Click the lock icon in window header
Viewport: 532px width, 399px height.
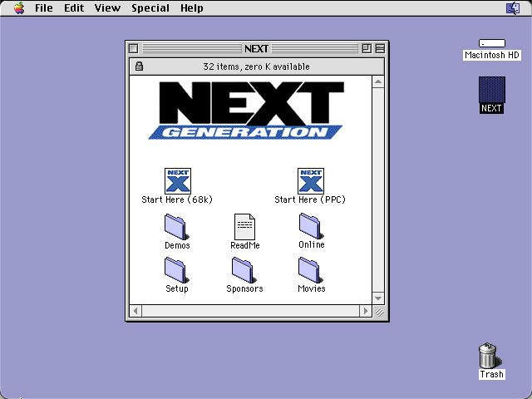pos(139,66)
